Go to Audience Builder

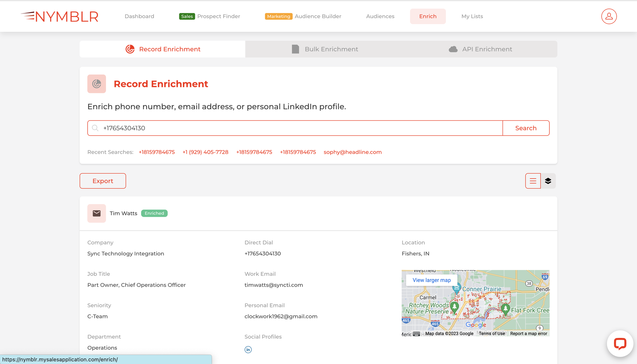(x=318, y=16)
